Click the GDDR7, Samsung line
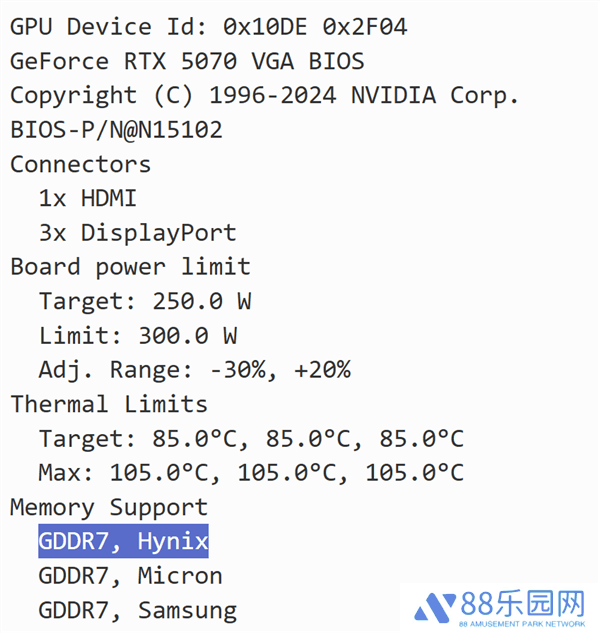 pyautogui.click(x=137, y=610)
